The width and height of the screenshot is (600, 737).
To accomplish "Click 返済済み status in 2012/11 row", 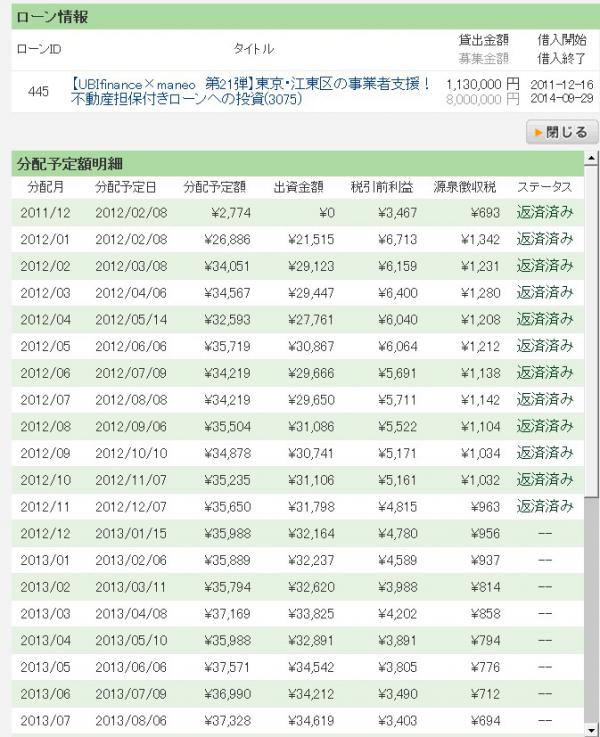I will [x=545, y=507].
